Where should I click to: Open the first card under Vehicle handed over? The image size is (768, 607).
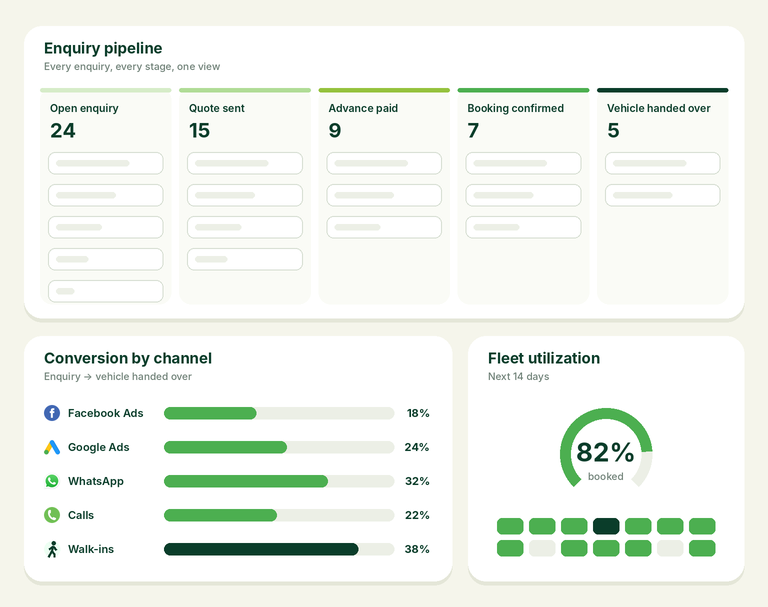pyautogui.click(x=663, y=163)
